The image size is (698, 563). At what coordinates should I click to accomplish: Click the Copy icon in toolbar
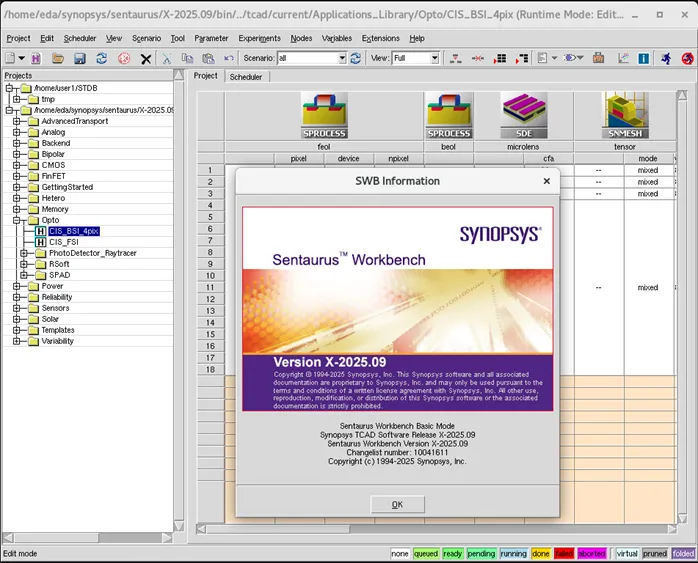pos(187,58)
